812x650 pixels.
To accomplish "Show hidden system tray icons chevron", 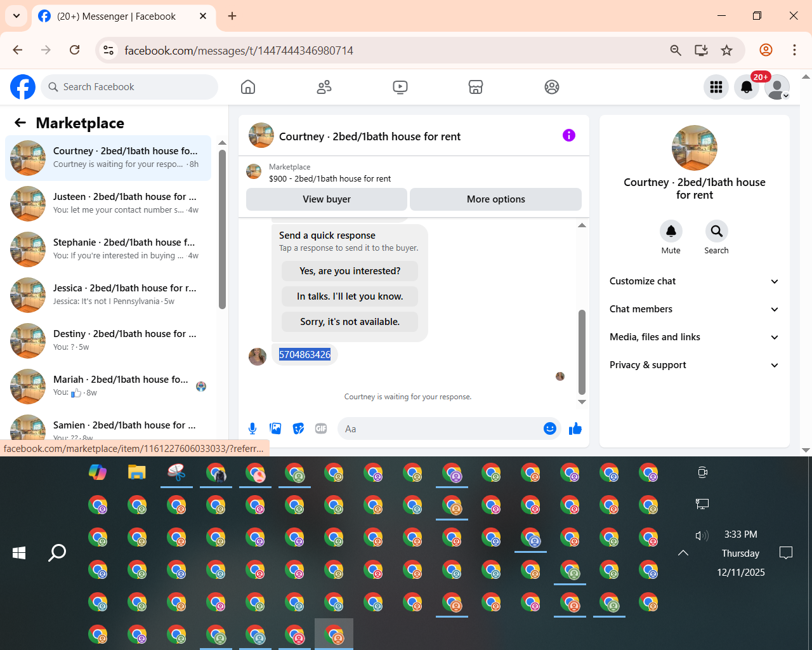I will point(683,553).
